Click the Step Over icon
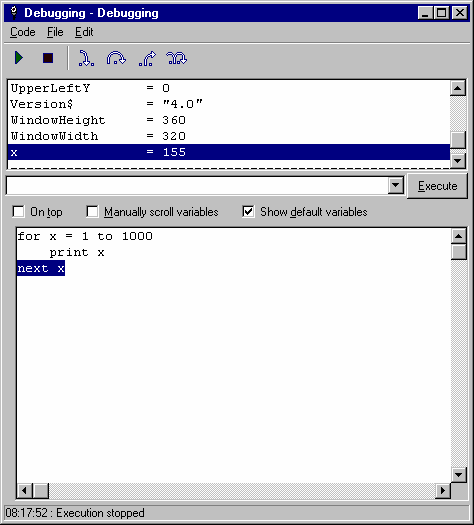Screen dimensions: 474x525 [x=116, y=58]
